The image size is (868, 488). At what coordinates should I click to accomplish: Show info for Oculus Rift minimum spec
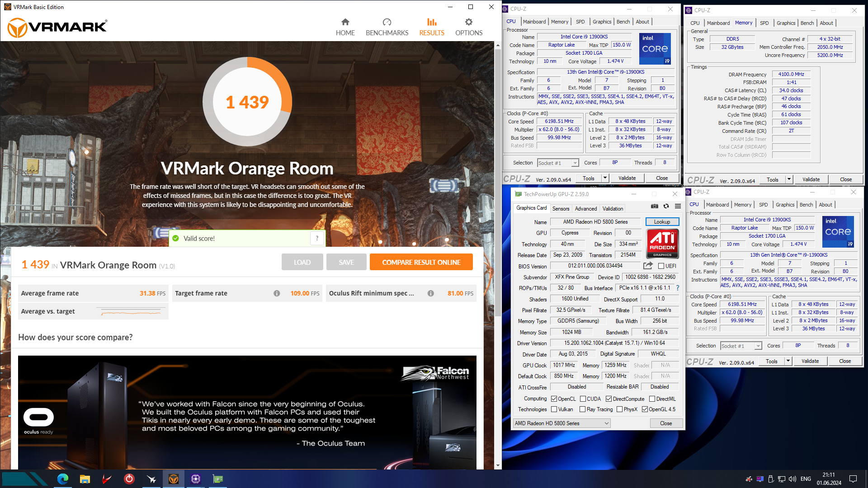click(x=431, y=293)
